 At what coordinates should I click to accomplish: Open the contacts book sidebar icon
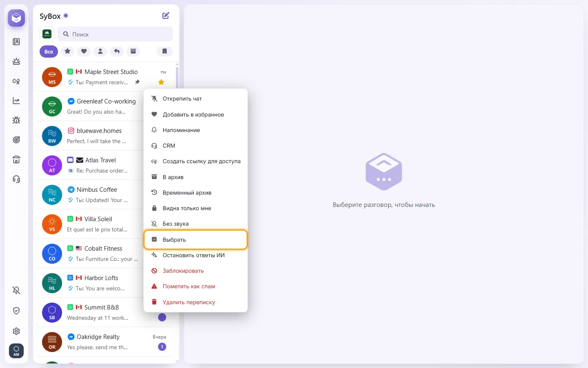pos(16,42)
